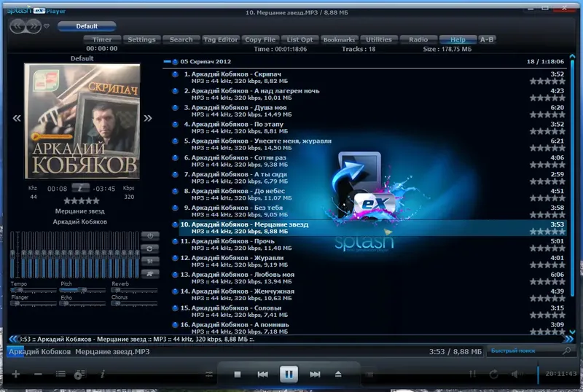Adjust the Pitch slider
583x392 pixels.
pyautogui.click(x=83, y=290)
